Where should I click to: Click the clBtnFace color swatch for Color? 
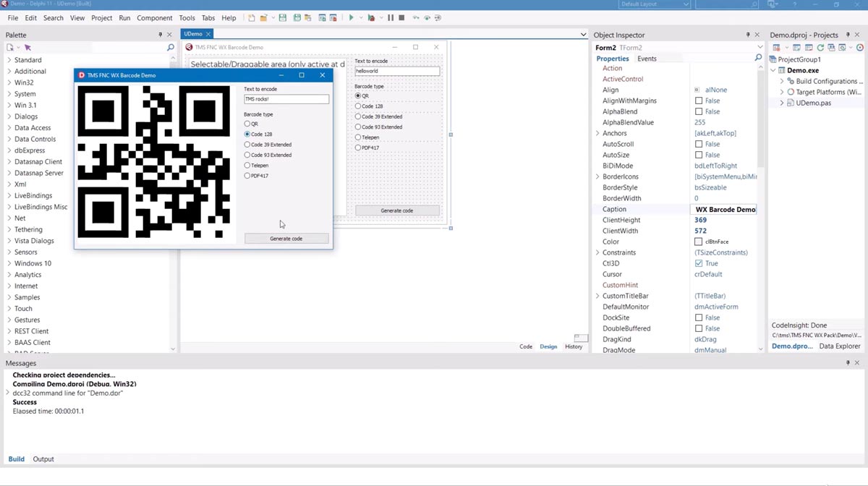click(x=699, y=242)
